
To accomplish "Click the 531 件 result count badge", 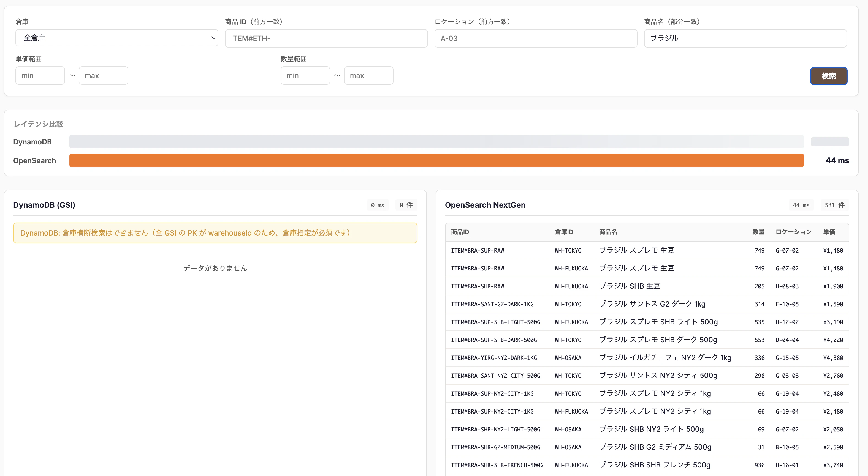I will coord(835,205).
